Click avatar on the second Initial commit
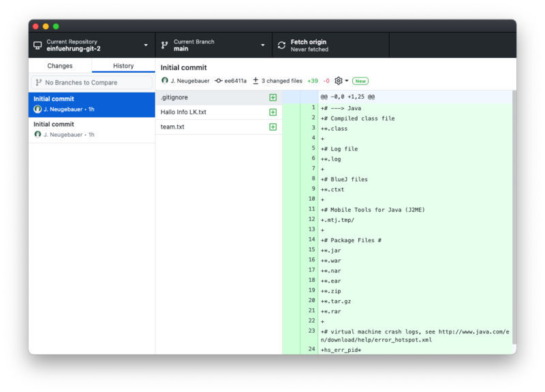Screen dimensions: 545x392 37,134
